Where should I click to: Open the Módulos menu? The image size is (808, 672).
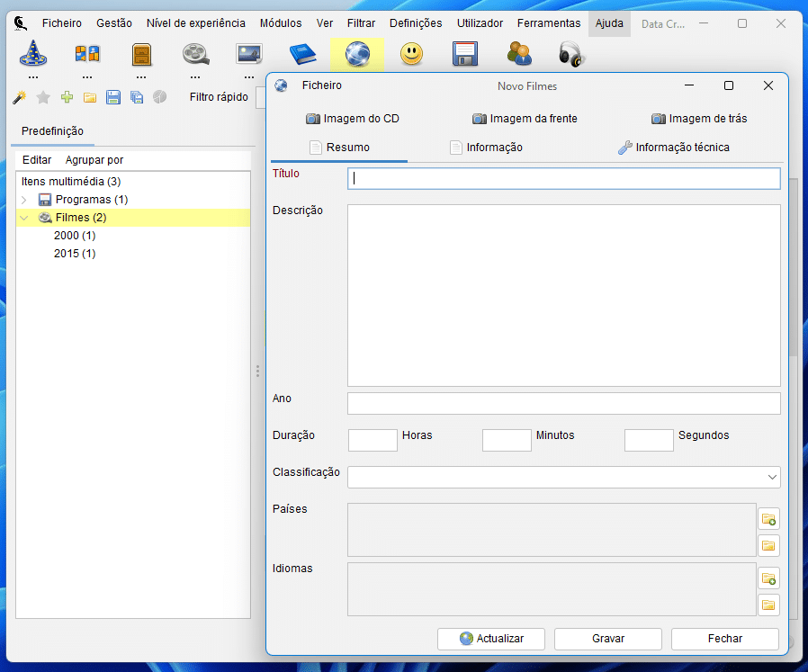[x=281, y=23]
